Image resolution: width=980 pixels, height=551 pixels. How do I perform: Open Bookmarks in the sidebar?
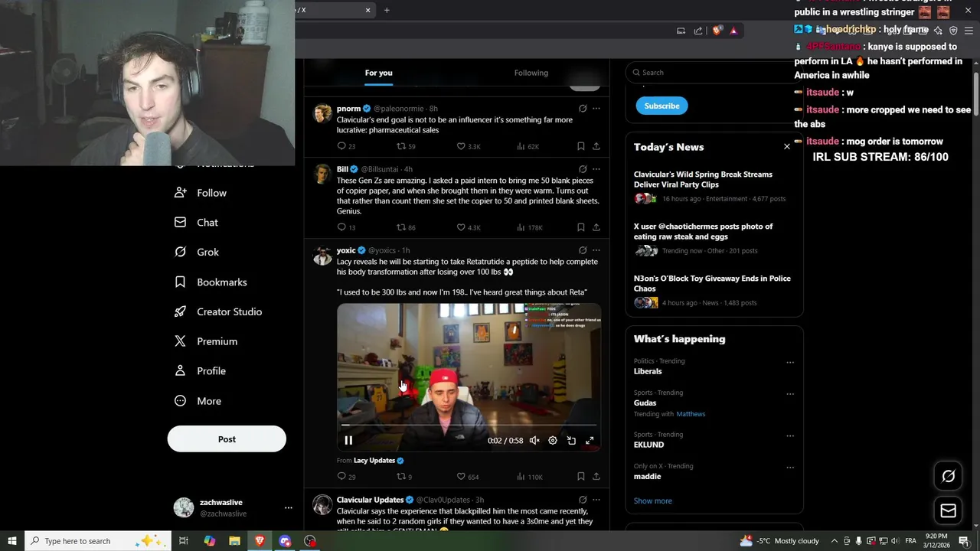click(211, 282)
